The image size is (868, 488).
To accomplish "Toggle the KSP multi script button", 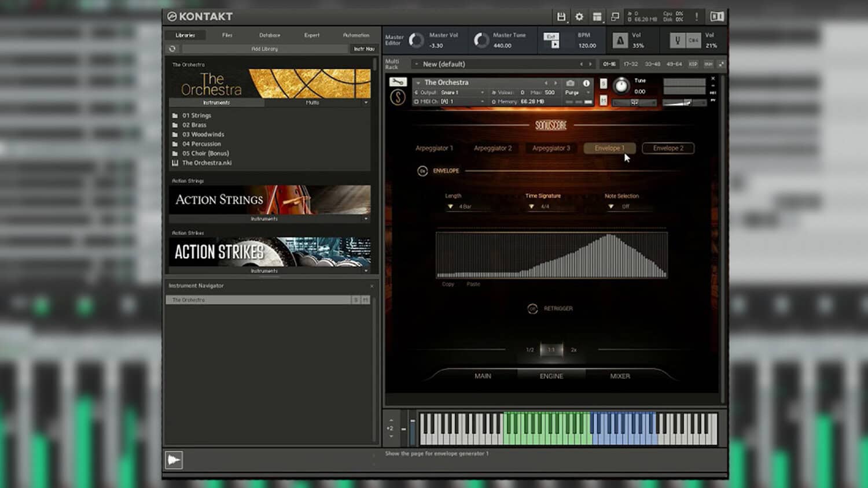I will [693, 64].
